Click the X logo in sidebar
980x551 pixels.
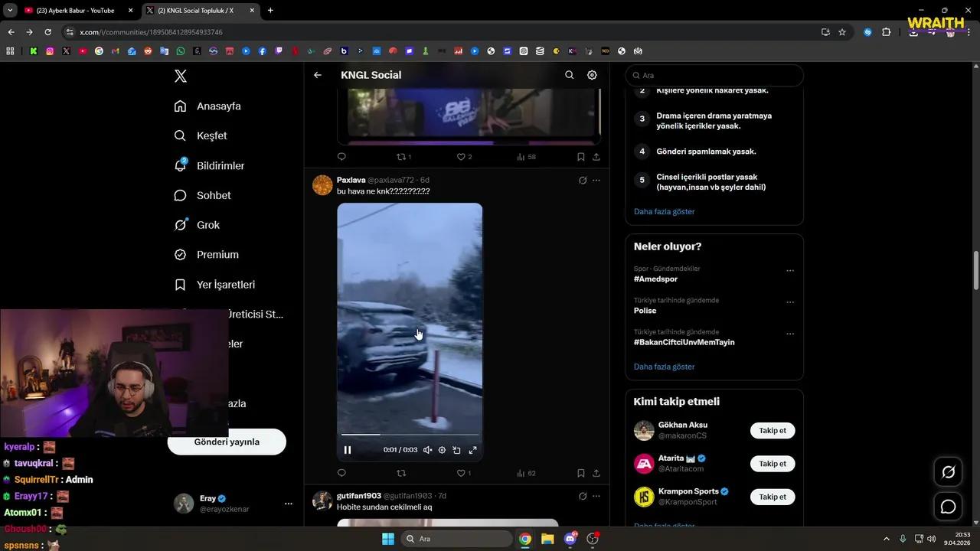pos(180,76)
